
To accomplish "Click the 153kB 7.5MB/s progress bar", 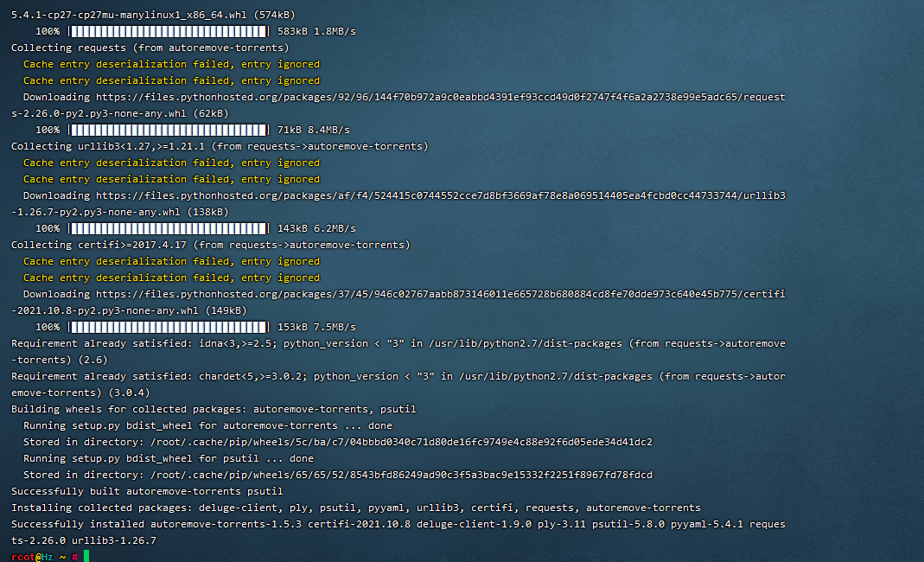I will 169,327.
